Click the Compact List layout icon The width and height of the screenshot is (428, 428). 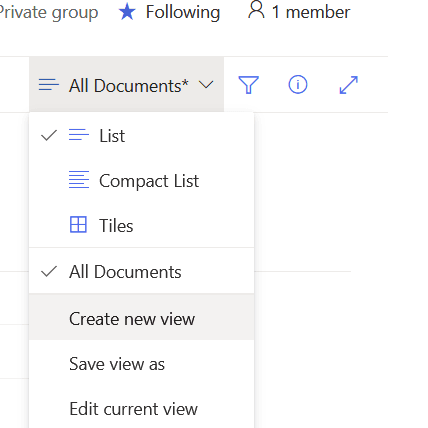(79, 180)
